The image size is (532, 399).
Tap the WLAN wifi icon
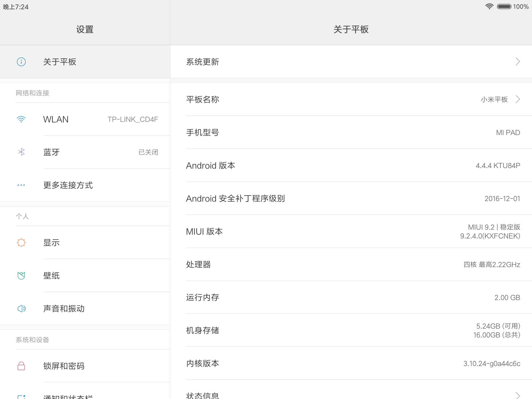(x=21, y=119)
